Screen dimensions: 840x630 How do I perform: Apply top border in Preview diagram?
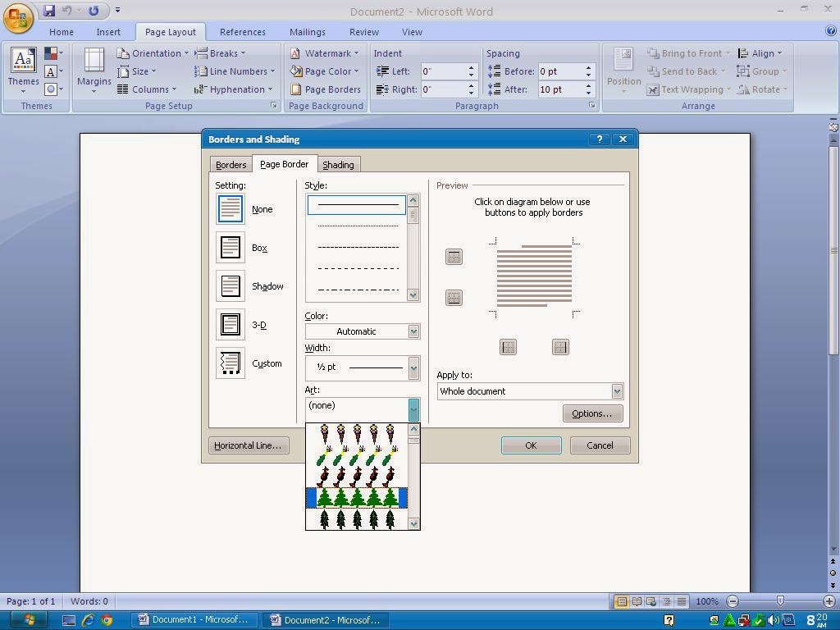pos(454,256)
